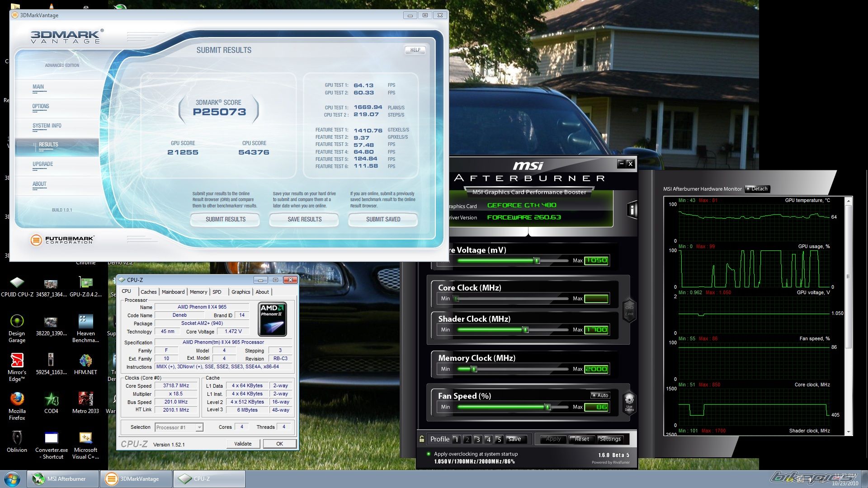Image resolution: width=868 pixels, height=488 pixels.
Task: Select Afterburner profile slot 3
Action: click(477, 439)
